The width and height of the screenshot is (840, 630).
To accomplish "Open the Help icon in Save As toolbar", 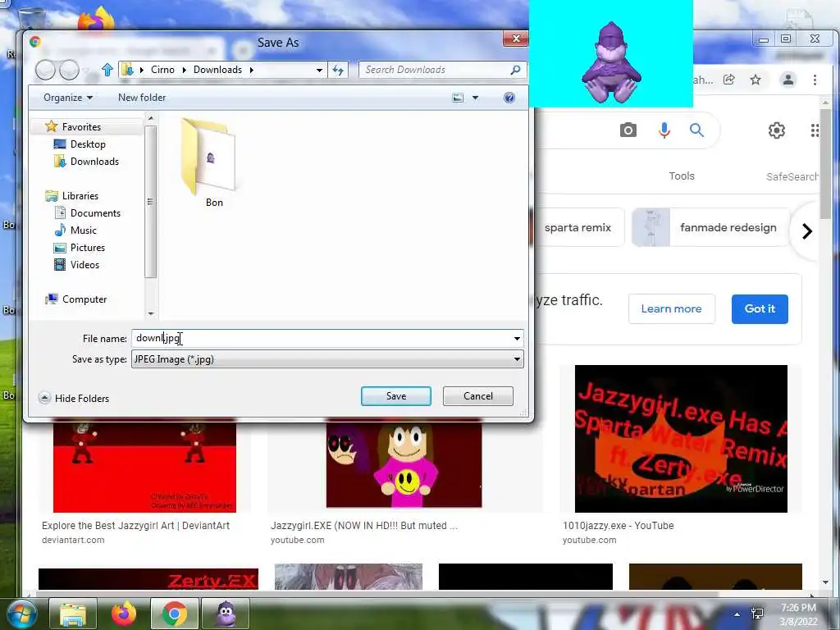I will click(509, 98).
